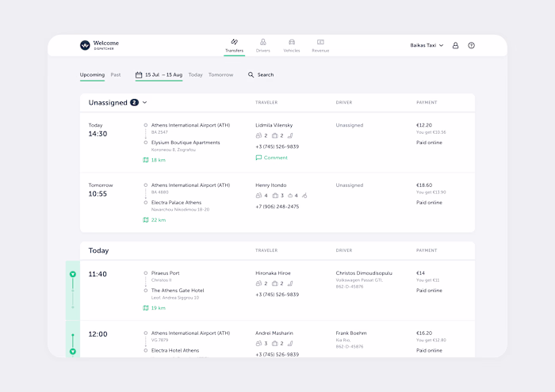Select the Upcoming transfers filter
The height and width of the screenshot is (392, 555).
pyautogui.click(x=93, y=75)
